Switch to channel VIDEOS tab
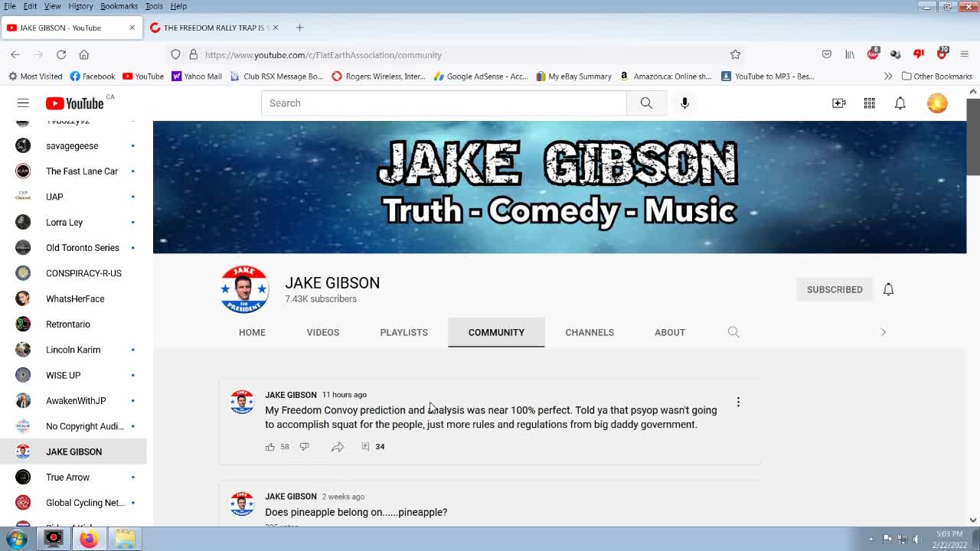The width and height of the screenshot is (980, 551). pos(323,332)
